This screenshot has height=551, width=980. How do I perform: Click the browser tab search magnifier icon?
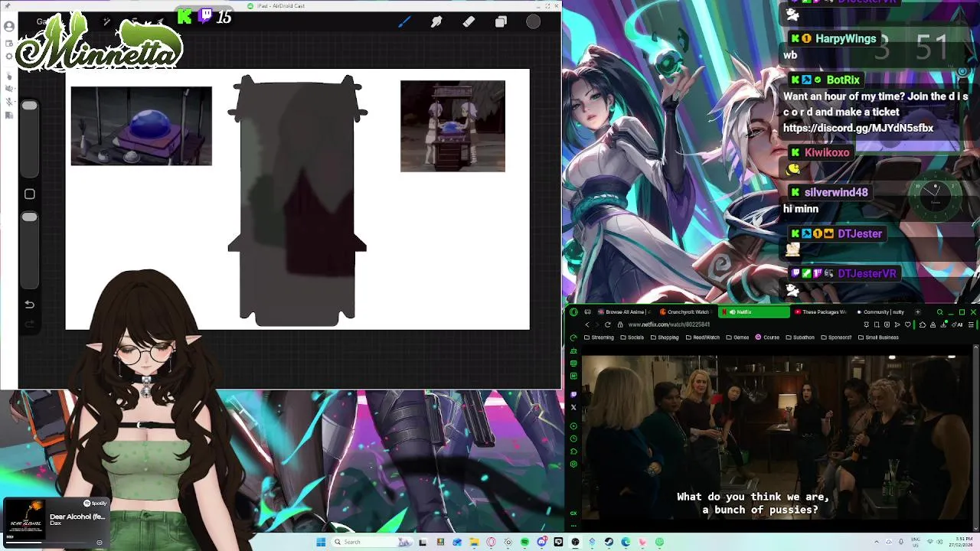[x=940, y=312]
